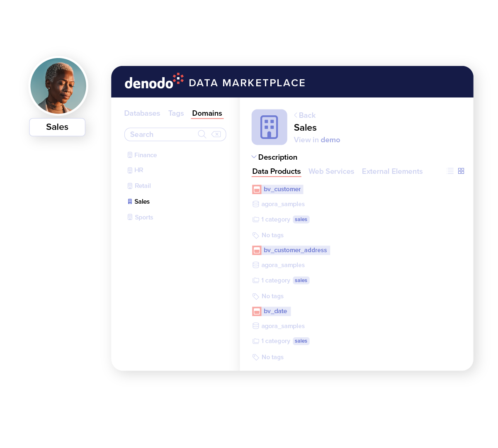Switch to the Web Services tab

click(x=331, y=171)
